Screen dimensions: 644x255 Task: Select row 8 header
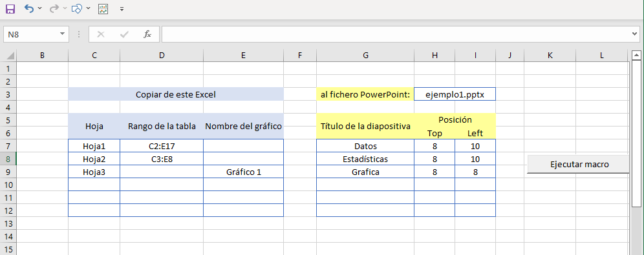(x=8, y=159)
